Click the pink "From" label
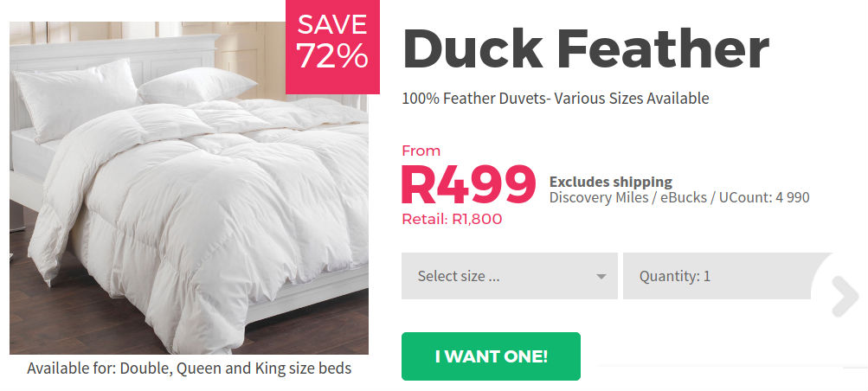 coord(421,151)
